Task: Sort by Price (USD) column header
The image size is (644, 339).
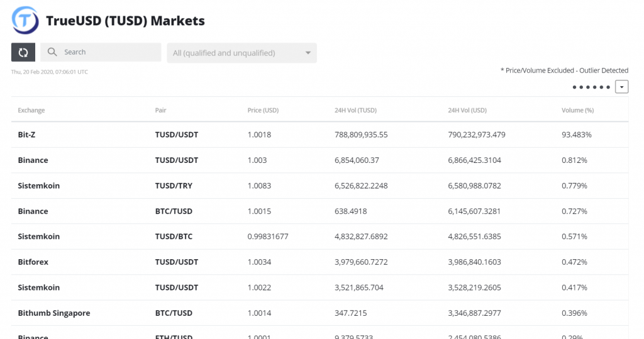Action: click(263, 110)
